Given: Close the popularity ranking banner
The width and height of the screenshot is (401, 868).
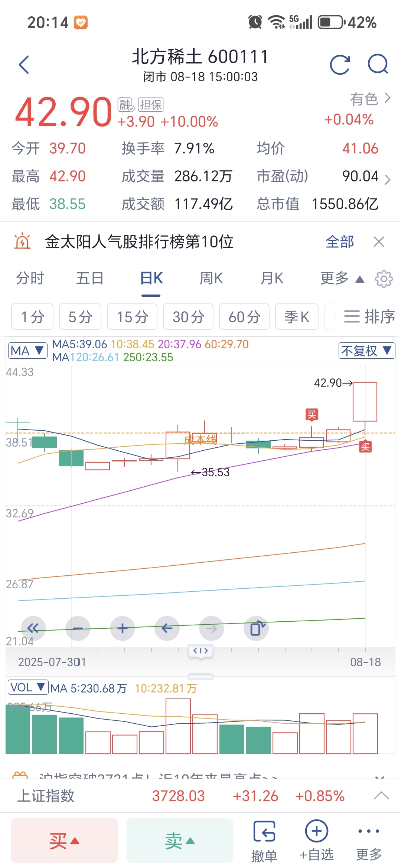Looking at the screenshot, I should click(x=379, y=242).
